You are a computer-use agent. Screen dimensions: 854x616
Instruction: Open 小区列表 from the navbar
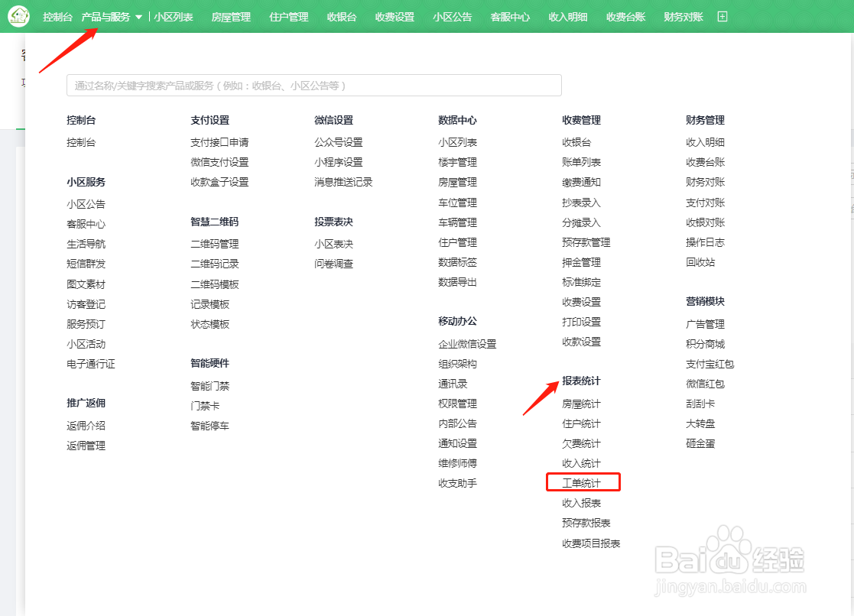[174, 16]
